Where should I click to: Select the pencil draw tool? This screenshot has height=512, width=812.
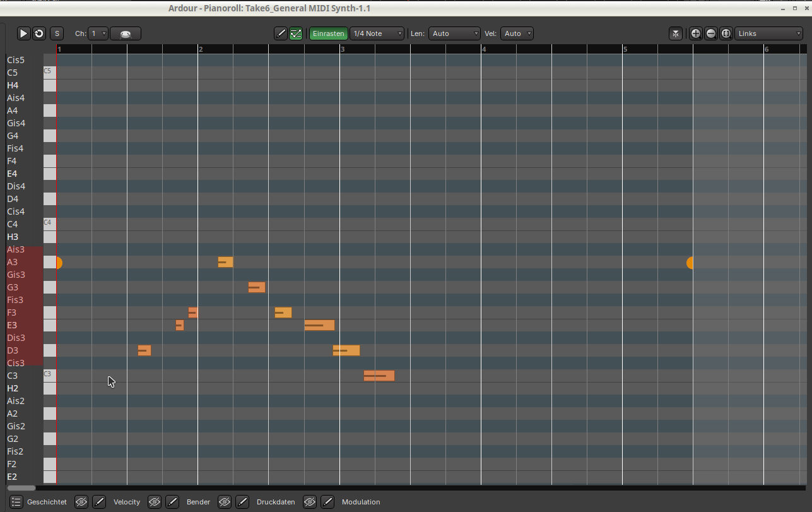[281, 33]
